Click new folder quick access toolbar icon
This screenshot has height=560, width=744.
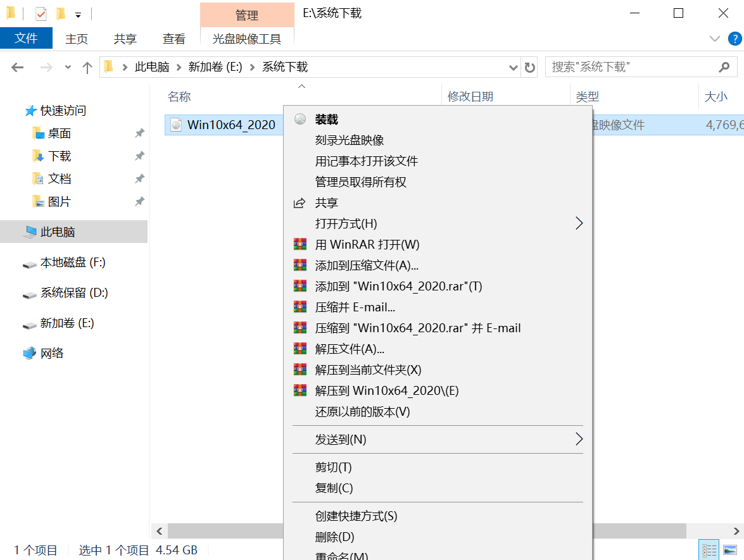[x=61, y=14]
